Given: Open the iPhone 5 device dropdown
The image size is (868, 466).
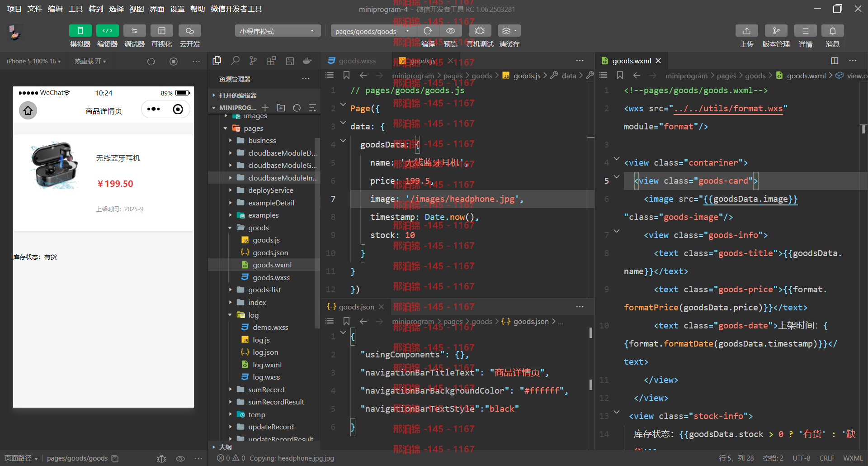Looking at the screenshot, I should tap(33, 61).
